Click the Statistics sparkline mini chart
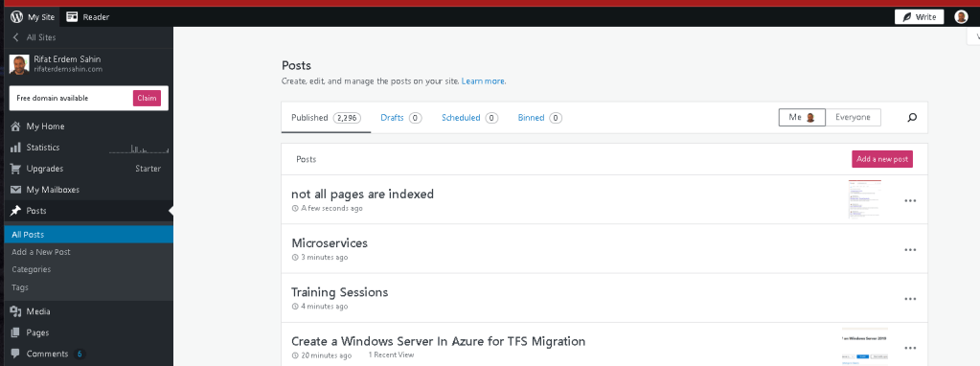The image size is (980, 366). click(x=139, y=149)
